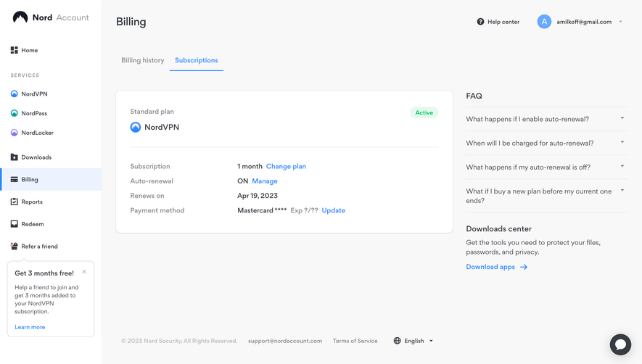Click the Downloads folder icon
Viewport: 642px width, 364px height.
tap(15, 157)
